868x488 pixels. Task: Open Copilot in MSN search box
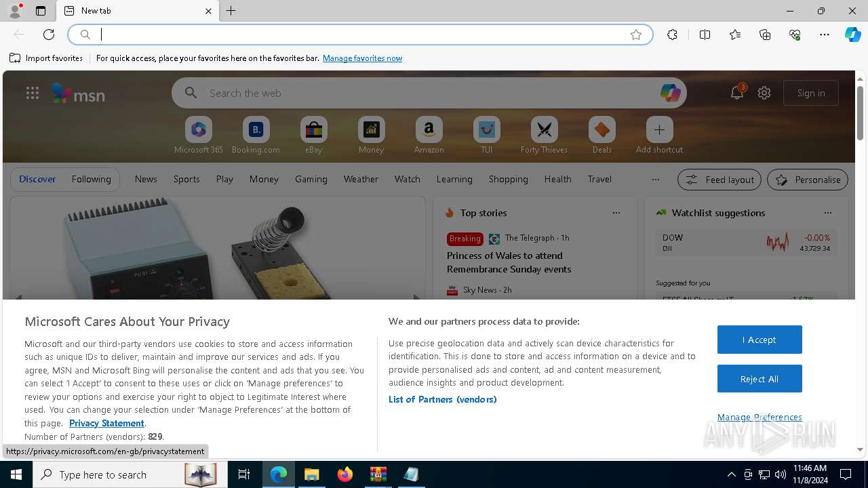pos(670,93)
